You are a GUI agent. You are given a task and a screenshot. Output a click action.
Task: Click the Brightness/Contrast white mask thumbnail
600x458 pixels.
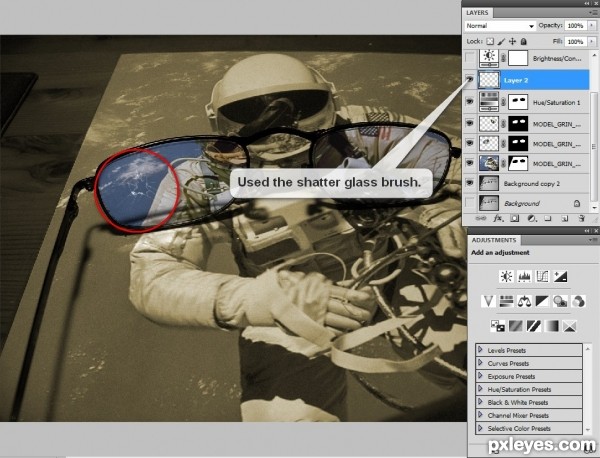pos(518,58)
